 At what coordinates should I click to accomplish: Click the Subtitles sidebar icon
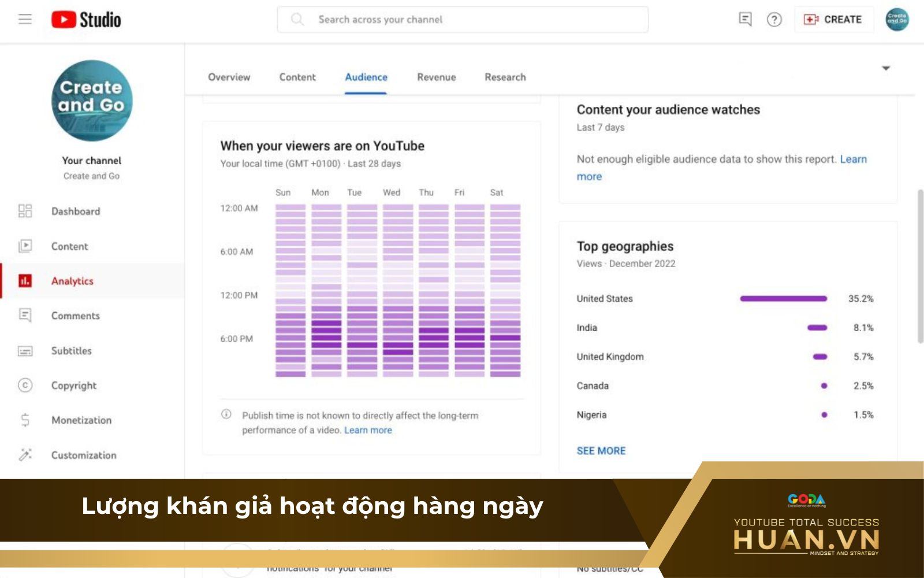(x=25, y=351)
